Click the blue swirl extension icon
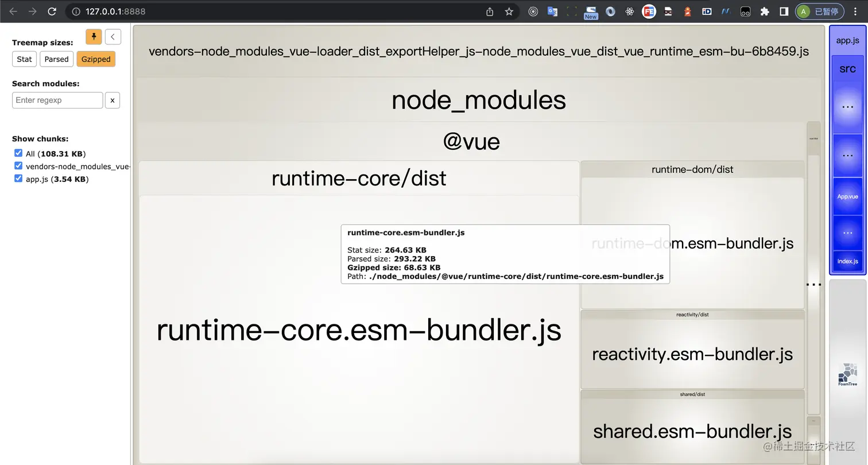Screen dimensions: 868x465 click(610, 11)
